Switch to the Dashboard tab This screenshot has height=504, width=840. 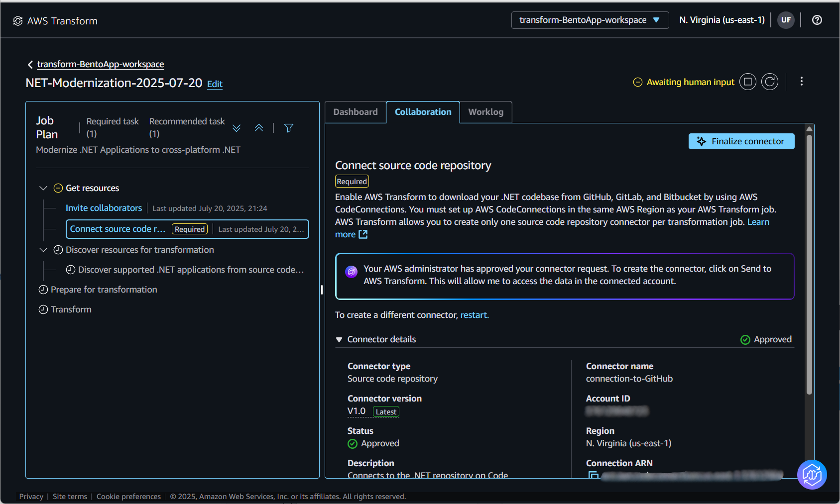pyautogui.click(x=356, y=112)
